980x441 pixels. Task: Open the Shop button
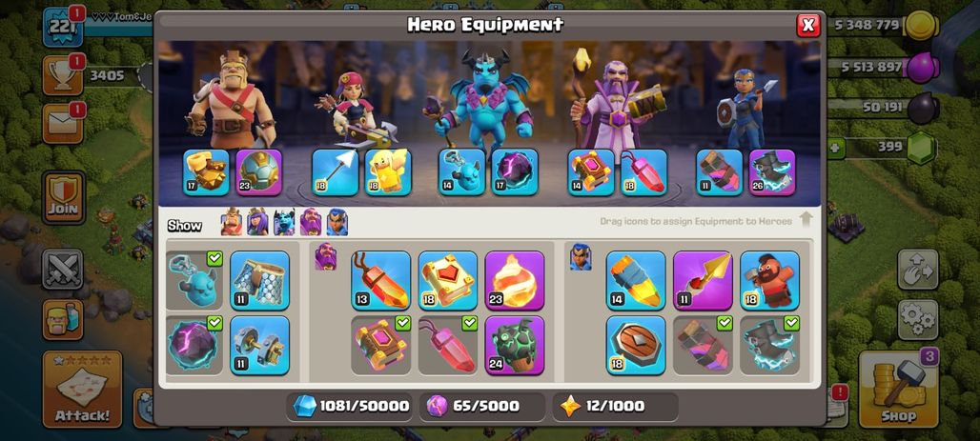(899, 390)
